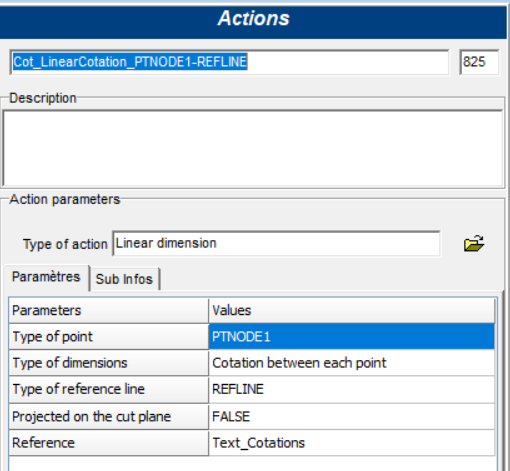Click the Parameters column header
The height and width of the screenshot is (471, 510).
109,311
